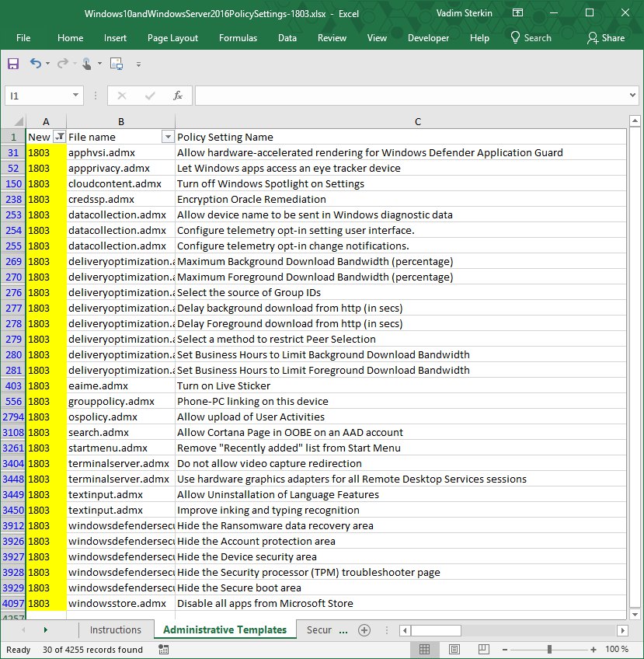Open the Formulas ribbon tab
This screenshot has height=659, width=644.
[238, 38]
